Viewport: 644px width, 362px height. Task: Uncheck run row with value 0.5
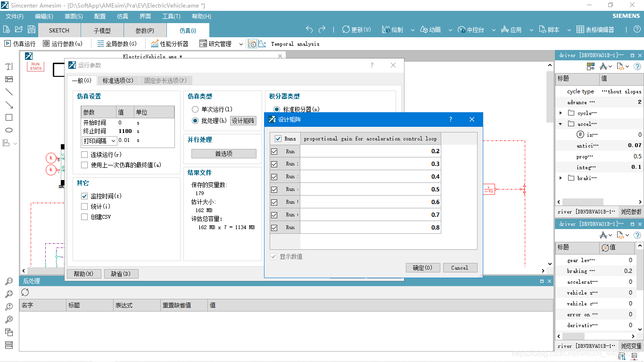click(274, 189)
